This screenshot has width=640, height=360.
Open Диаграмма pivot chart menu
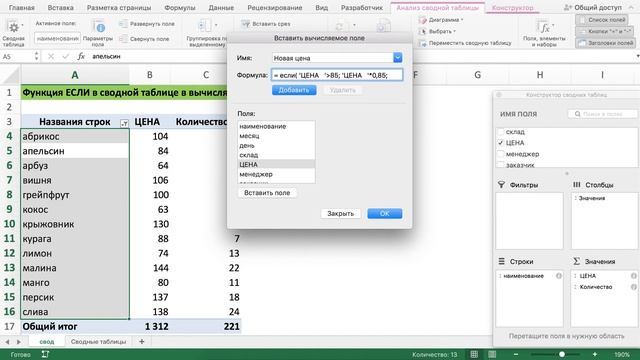click(441, 20)
